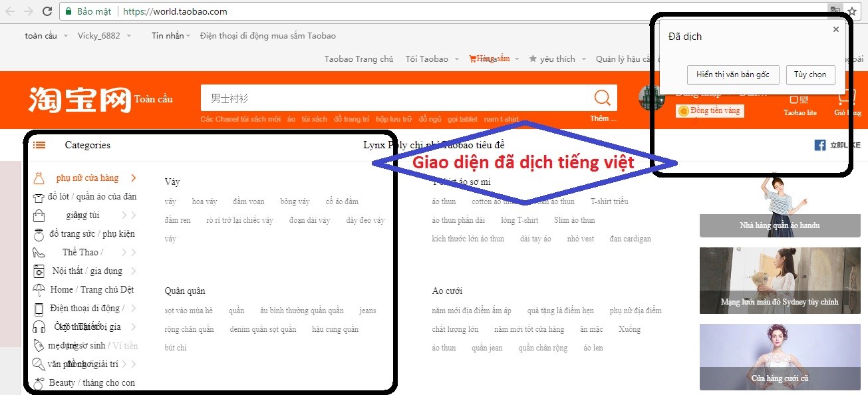The height and width of the screenshot is (395, 868).
Task: Click the dài tay áo link
Action: tap(535, 239)
